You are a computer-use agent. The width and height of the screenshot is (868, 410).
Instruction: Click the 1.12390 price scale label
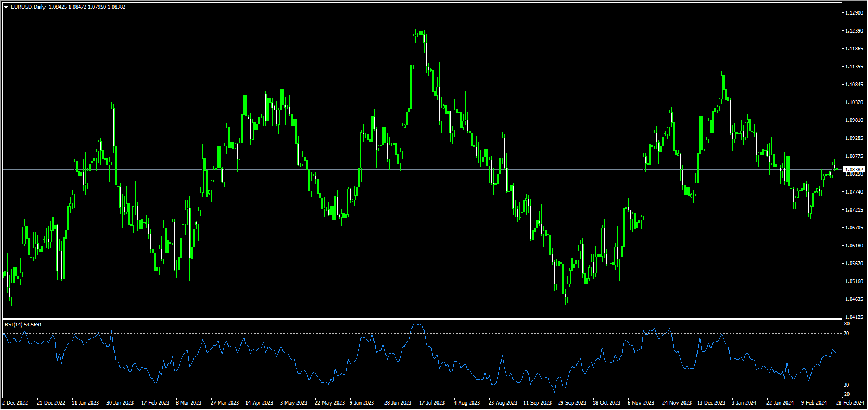[x=854, y=31]
